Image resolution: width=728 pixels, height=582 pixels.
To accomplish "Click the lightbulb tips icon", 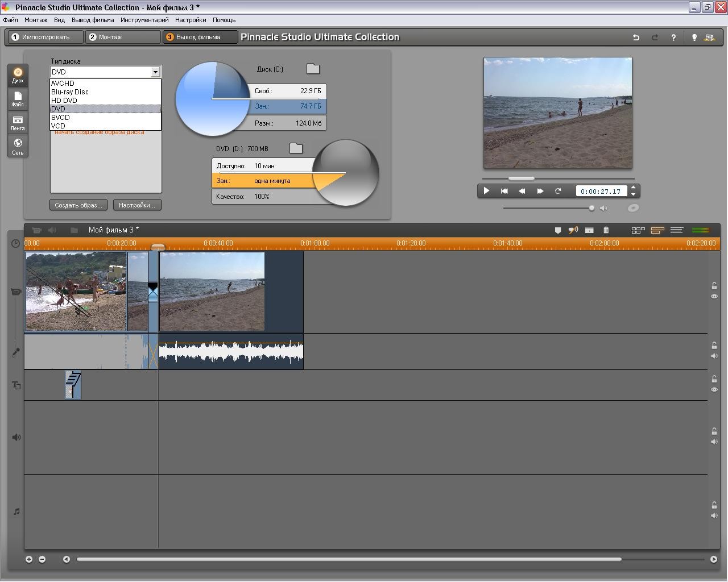I will [694, 38].
